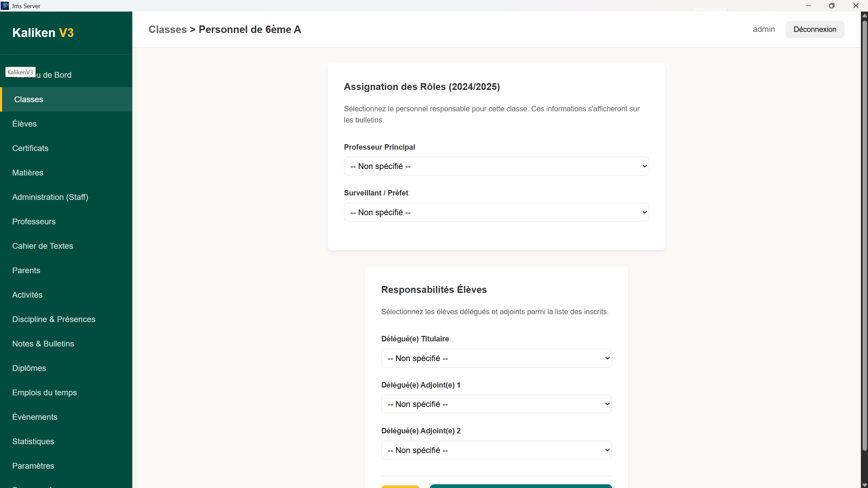Go to Emplois du temps
Image resolution: width=868 pixels, height=488 pixels.
pos(44,393)
